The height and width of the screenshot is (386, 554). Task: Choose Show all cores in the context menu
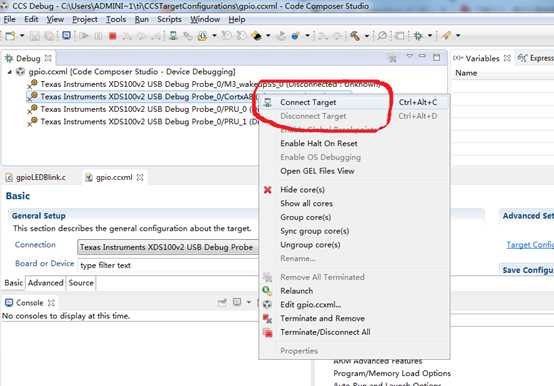point(354,203)
